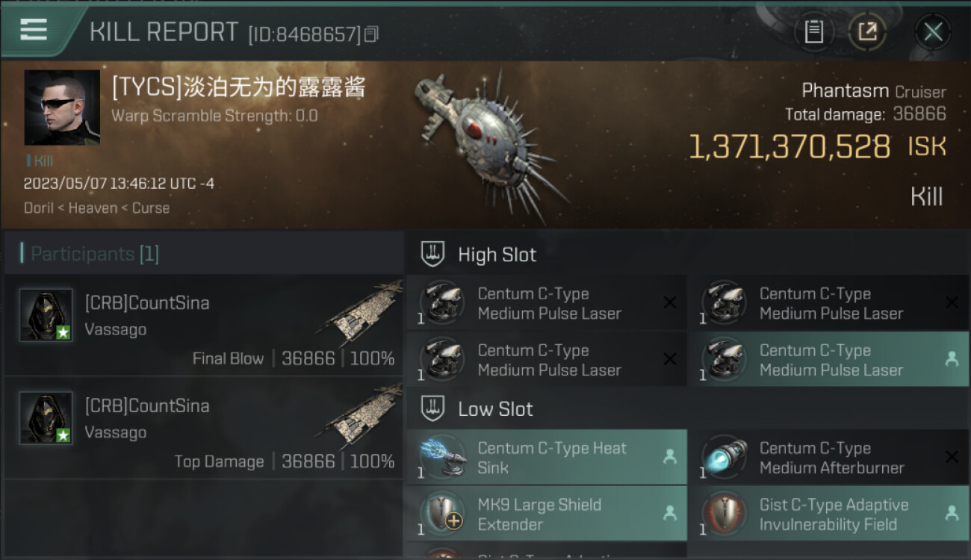Select MK9 Large Shield Extender item

[546, 514]
